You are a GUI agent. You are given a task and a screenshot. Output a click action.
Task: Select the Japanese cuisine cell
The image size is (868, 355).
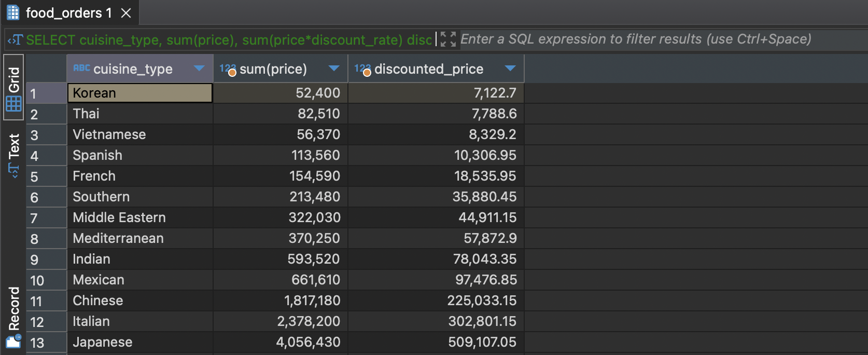tap(140, 342)
